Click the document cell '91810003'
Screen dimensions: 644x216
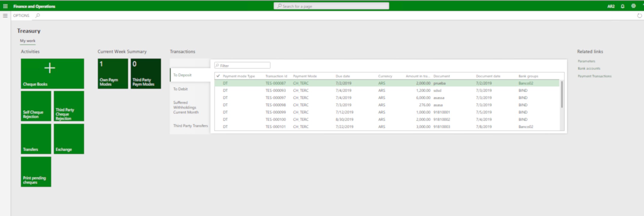(442, 127)
